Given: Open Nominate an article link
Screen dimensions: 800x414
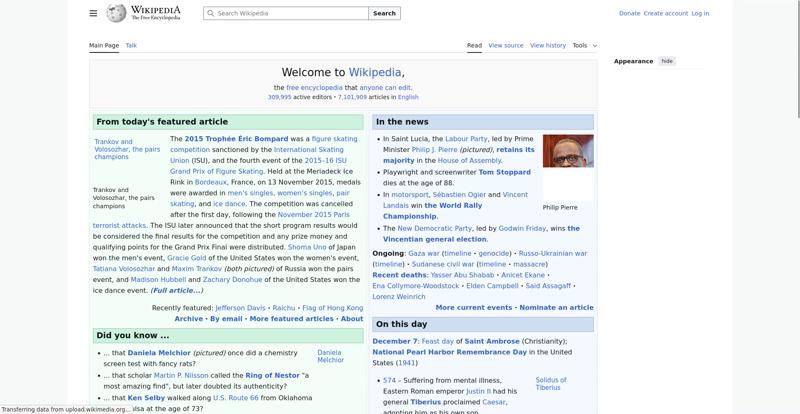Looking at the screenshot, I should (556, 308).
